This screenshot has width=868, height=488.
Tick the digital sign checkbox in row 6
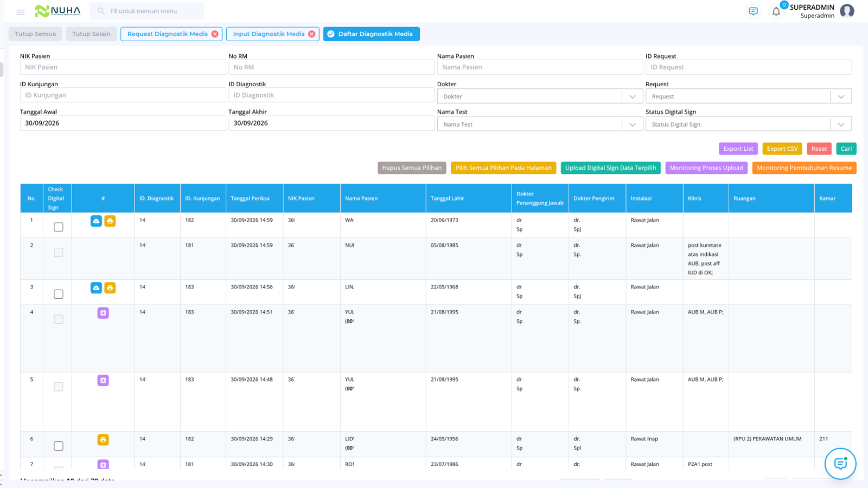coord(59,446)
